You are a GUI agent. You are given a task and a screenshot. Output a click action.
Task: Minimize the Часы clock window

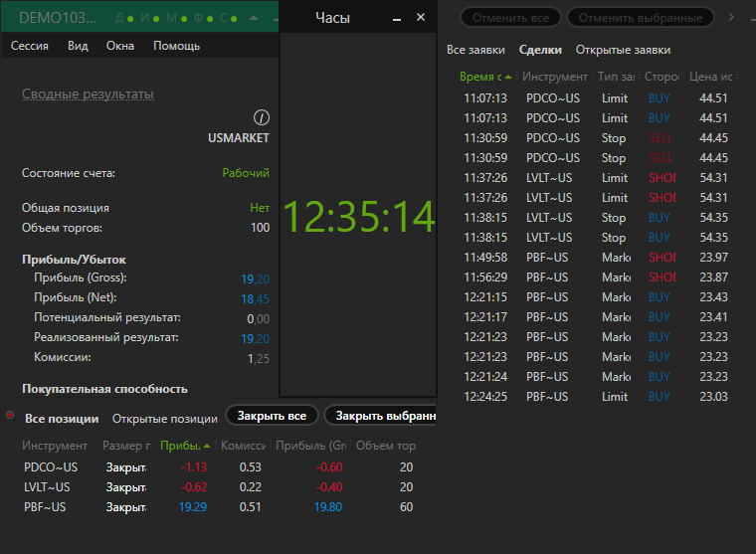(x=397, y=18)
